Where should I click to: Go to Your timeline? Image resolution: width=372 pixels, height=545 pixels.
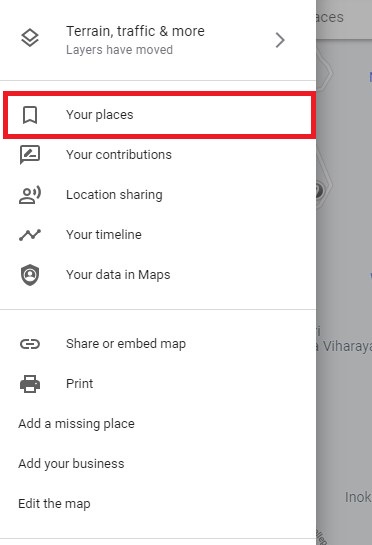[x=158, y=235]
